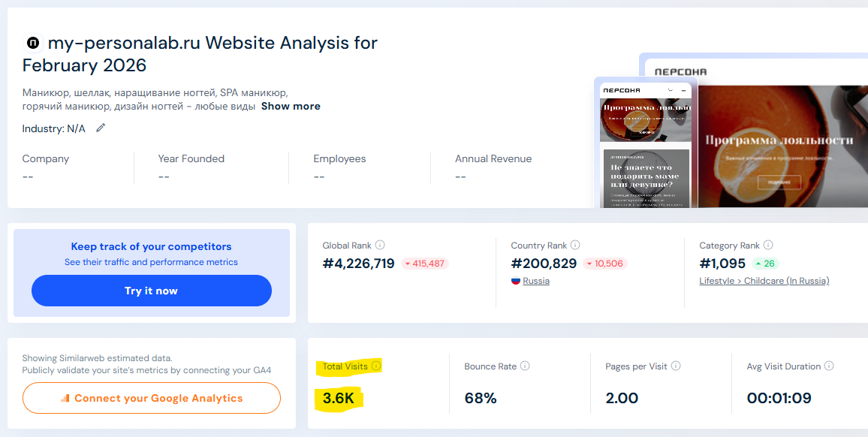Click the Google Analytics bar chart icon
The height and width of the screenshot is (437, 868).
[65, 399]
